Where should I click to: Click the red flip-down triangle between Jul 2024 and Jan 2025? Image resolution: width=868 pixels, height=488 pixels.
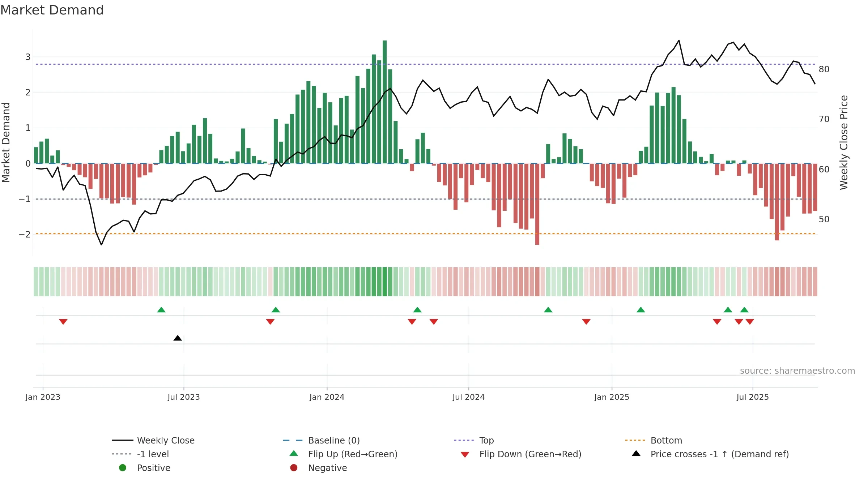point(586,322)
